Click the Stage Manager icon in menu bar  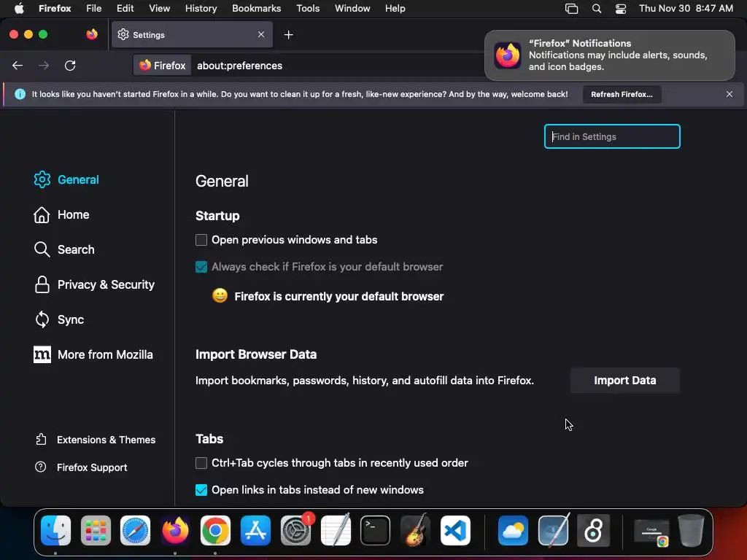[571, 9]
